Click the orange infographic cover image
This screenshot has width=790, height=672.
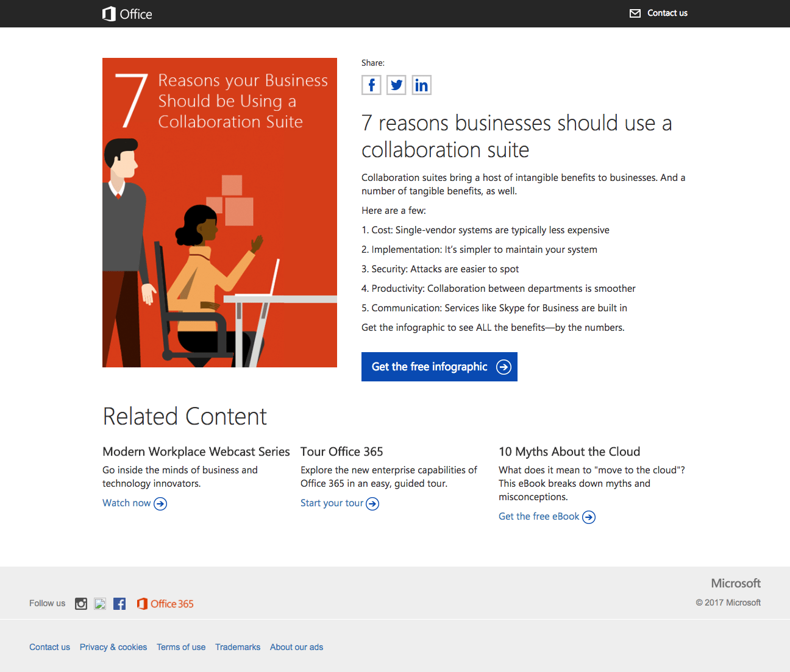click(x=219, y=213)
